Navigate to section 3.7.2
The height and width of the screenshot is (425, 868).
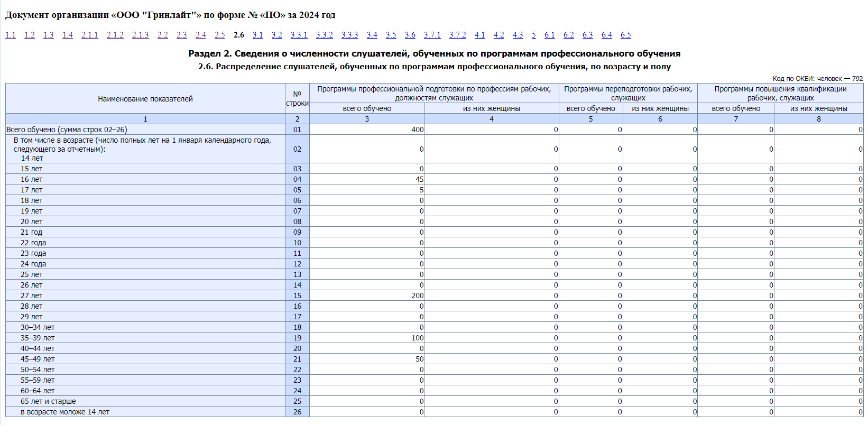[x=458, y=35]
